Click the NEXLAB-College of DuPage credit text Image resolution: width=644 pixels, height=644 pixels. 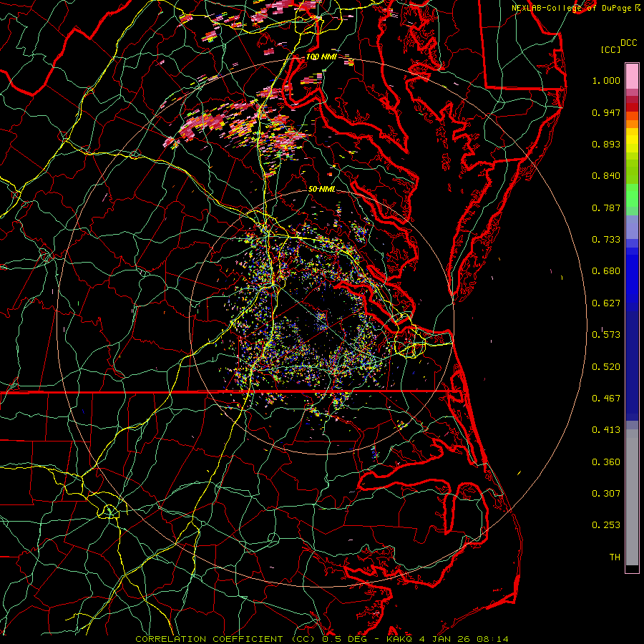click(572, 7)
